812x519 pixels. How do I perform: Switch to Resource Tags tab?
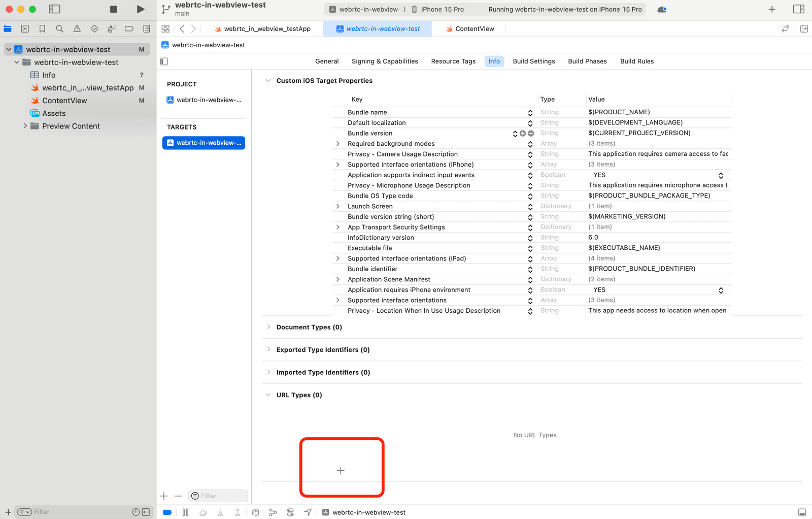tap(453, 61)
